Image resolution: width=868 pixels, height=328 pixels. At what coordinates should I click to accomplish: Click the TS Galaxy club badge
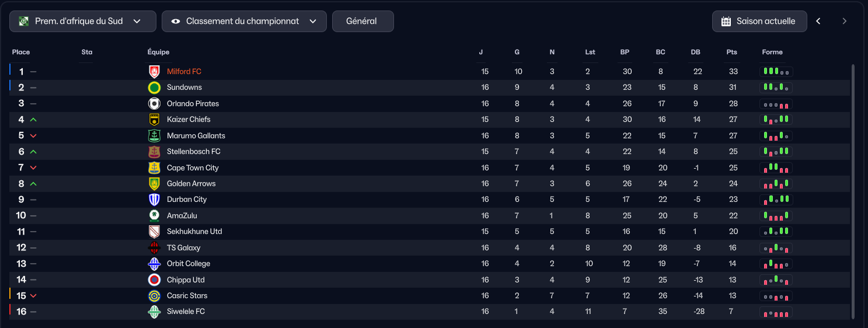tap(154, 247)
